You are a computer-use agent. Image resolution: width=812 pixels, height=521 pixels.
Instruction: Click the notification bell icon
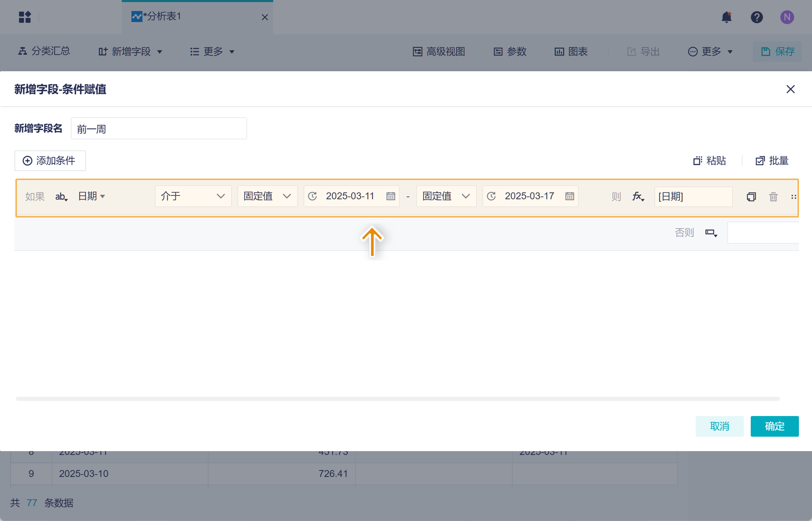coord(726,17)
